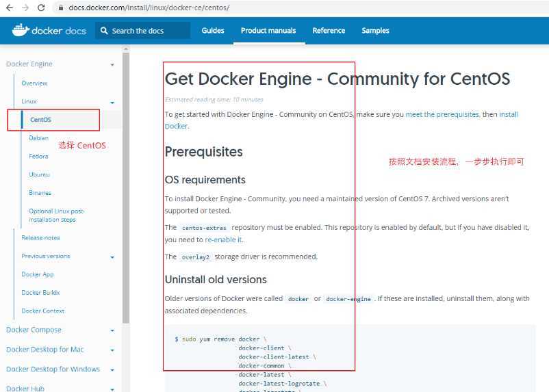Follow the re-enable it link

point(223,239)
